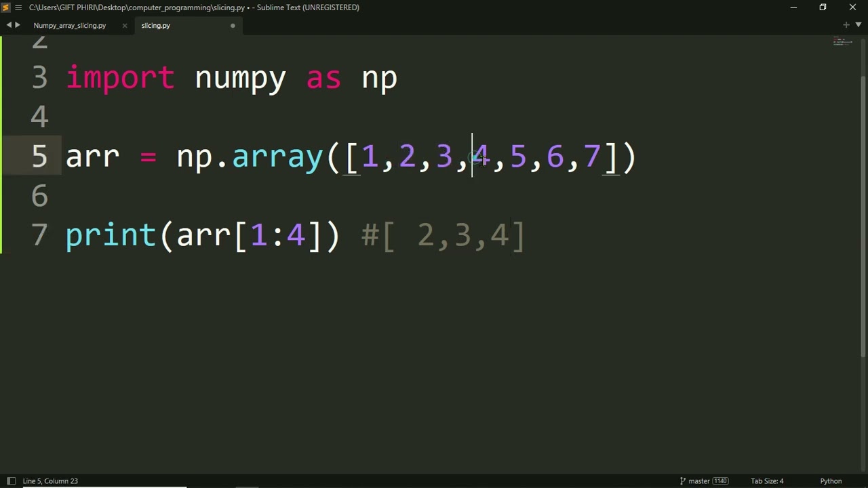This screenshot has height=488, width=868.
Task: Go to the next tab with the right arrow
Action: click(x=17, y=25)
